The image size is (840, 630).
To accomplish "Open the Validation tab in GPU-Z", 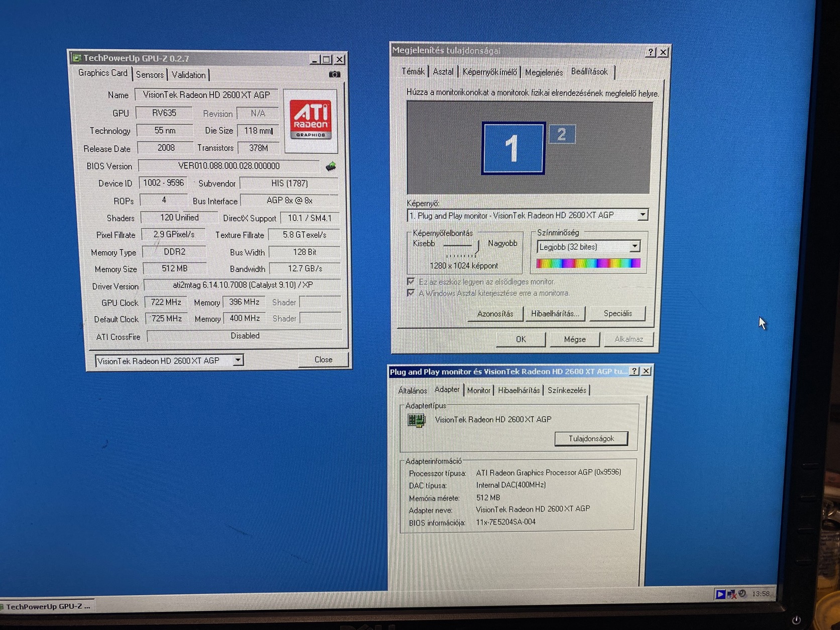I will click(x=188, y=75).
